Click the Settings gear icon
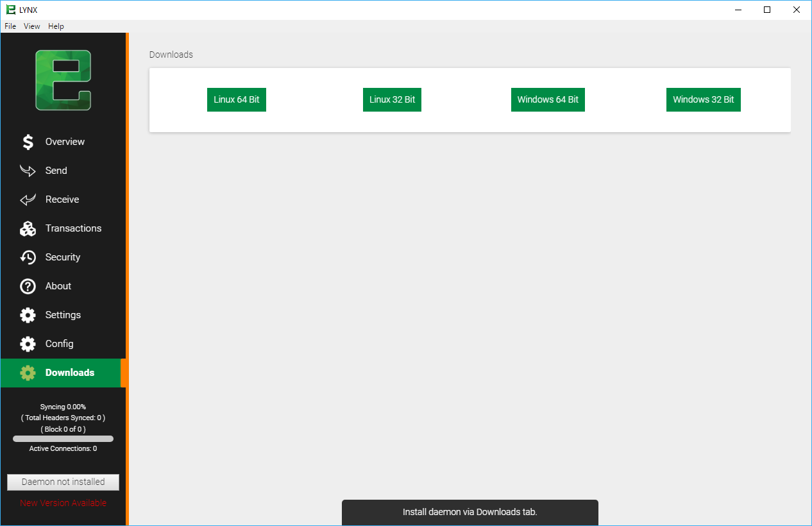 28,315
